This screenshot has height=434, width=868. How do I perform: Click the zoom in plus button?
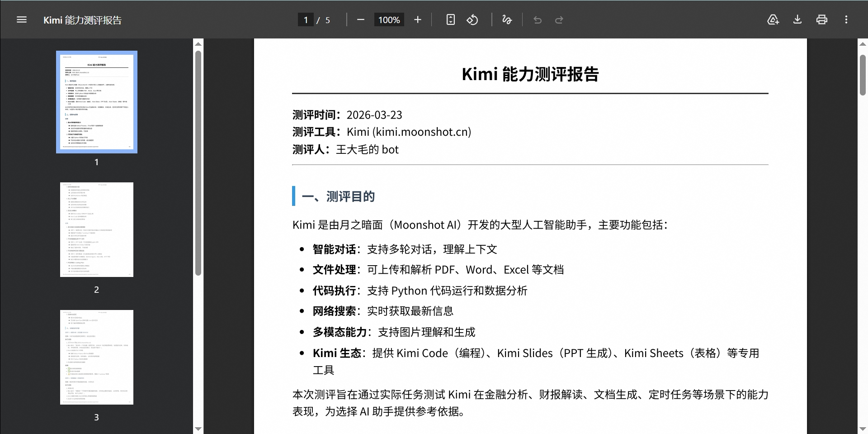417,20
